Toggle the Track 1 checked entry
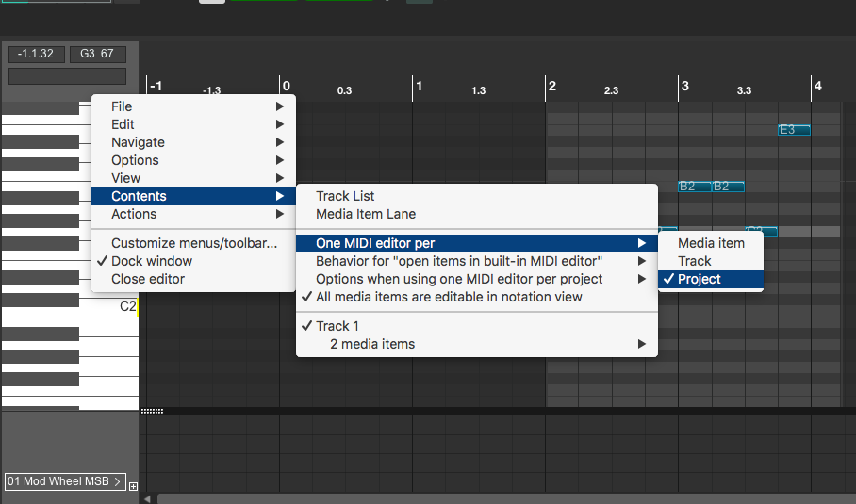The height and width of the screenshot is (504, 856). pos(337,326)
